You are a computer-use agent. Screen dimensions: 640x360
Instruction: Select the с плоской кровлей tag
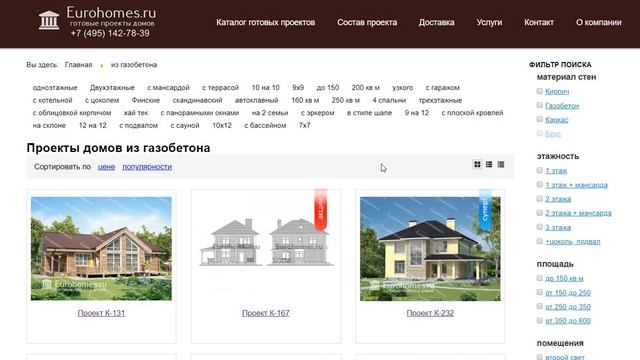coord(472,113)
